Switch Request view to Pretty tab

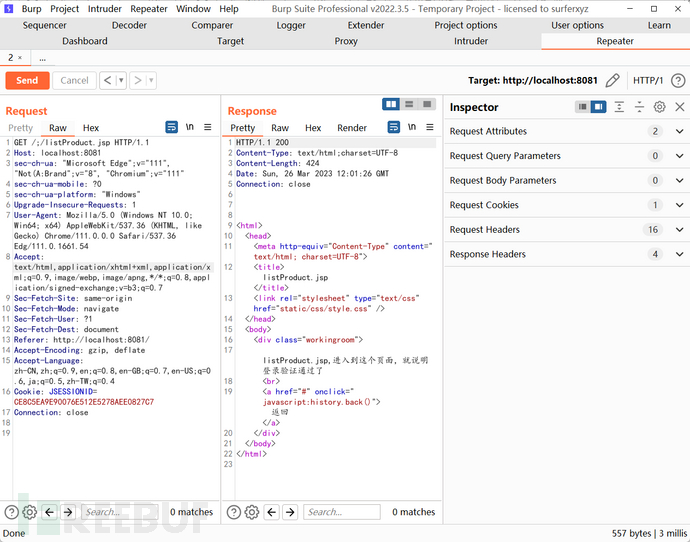click(x=20, y=128)
